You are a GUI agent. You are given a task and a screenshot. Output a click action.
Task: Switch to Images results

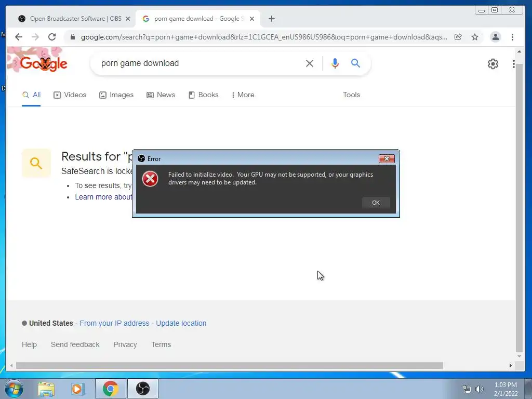tap(116, 95)
